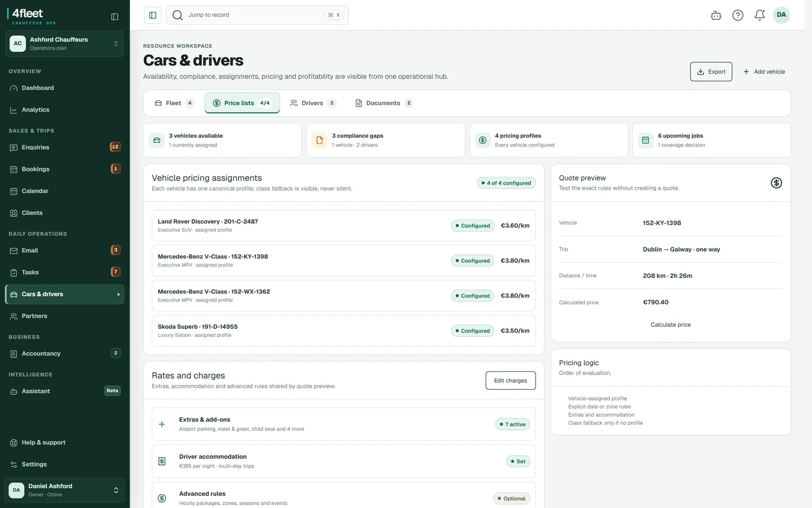Open Calendar in sidebar

click(x=64, y=191)
